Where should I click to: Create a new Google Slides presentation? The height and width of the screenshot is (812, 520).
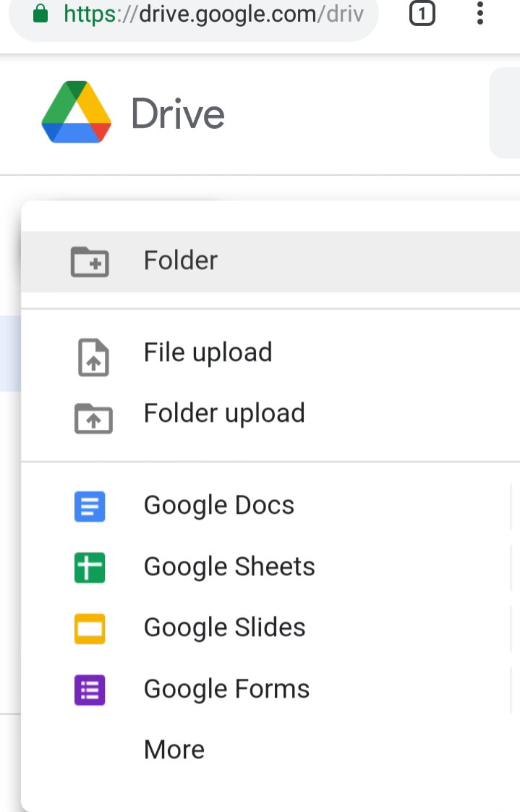[x=270, y=627]
